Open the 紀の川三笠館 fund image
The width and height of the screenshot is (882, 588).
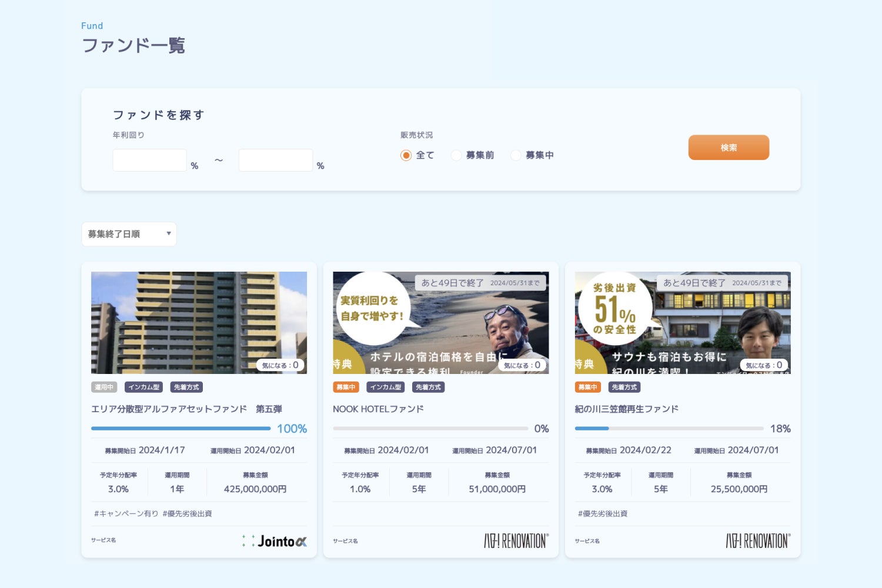click(x=683, y=323)
